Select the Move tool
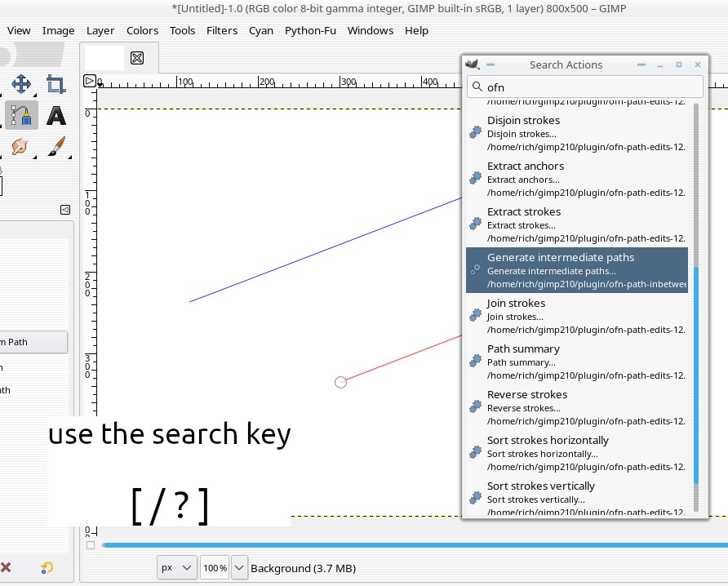 pos(21,85)
